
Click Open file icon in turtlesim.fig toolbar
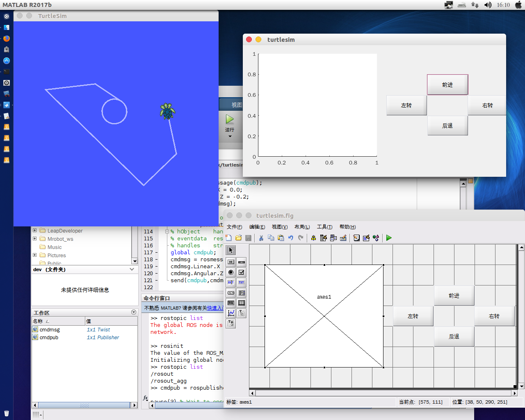(238, 238)
